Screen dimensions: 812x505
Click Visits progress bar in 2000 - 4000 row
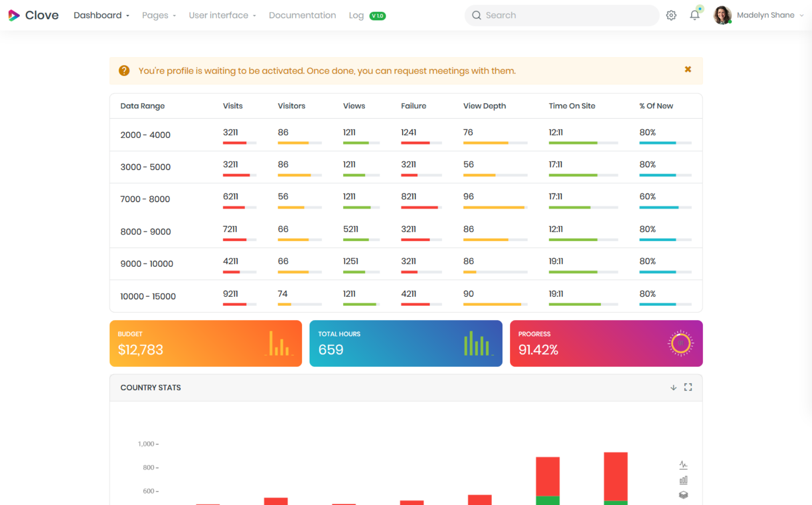pyautogui.click(x=240, y=143)
